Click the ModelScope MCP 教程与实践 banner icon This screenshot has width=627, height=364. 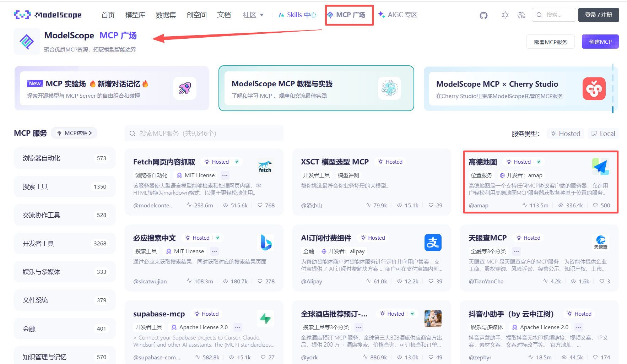click(x=389, y=88)
